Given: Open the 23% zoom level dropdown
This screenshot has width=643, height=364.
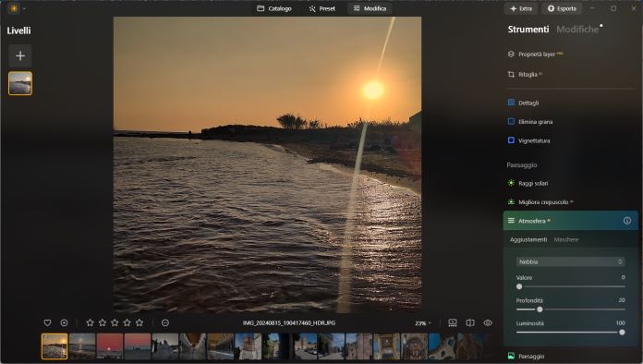Looking at the screenshot, I should click(x=423, y=323).
